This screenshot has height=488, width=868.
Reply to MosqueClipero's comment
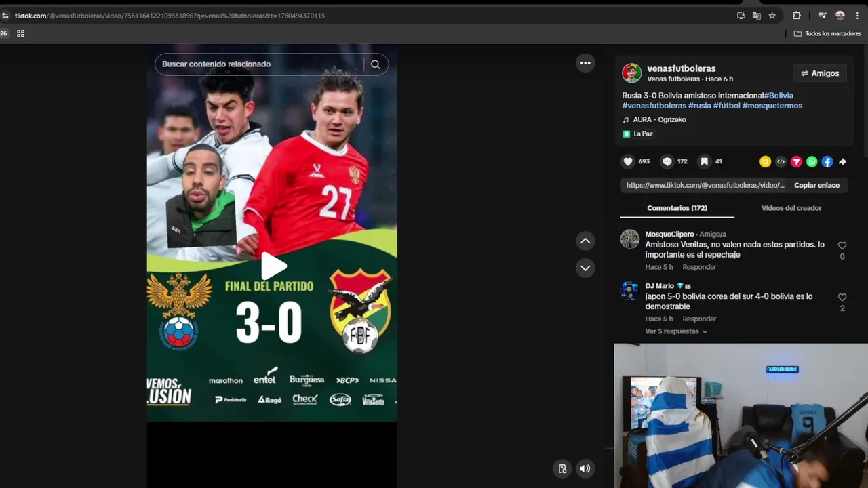tap(699, 267)
